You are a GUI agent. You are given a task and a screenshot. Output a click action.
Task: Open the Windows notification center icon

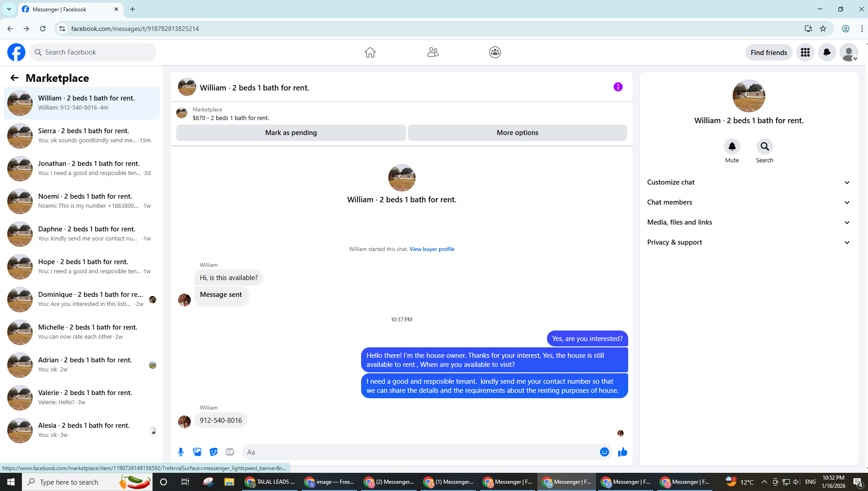pyautogui.click(x=858, y=482)
